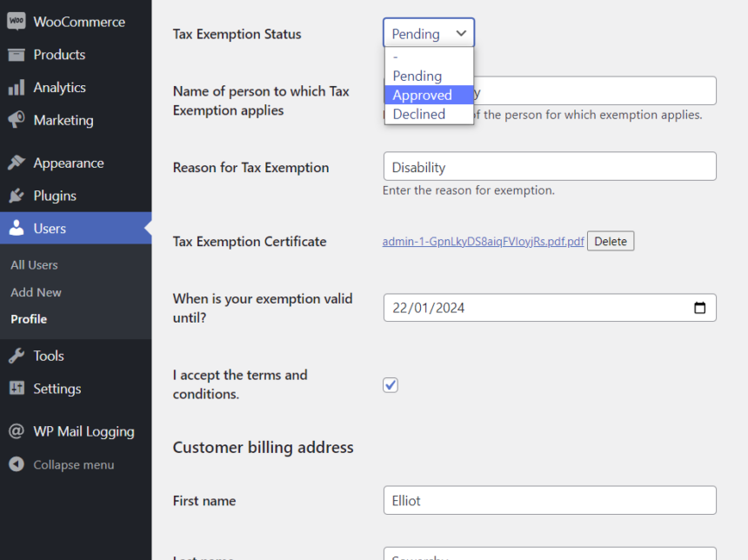Click the Reason for Tax Exemption field
748x560 pixels.
click(550, 166)
